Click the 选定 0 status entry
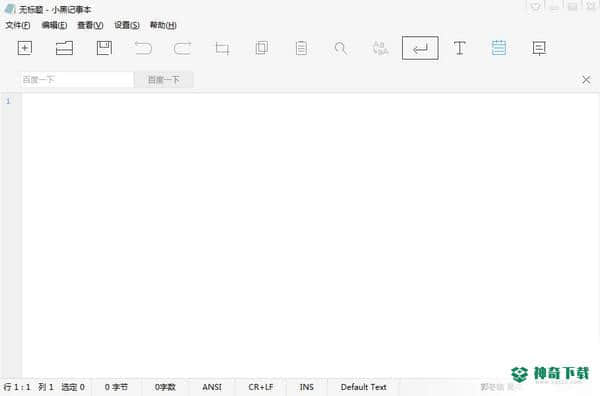600x396 pixels. 73,387
